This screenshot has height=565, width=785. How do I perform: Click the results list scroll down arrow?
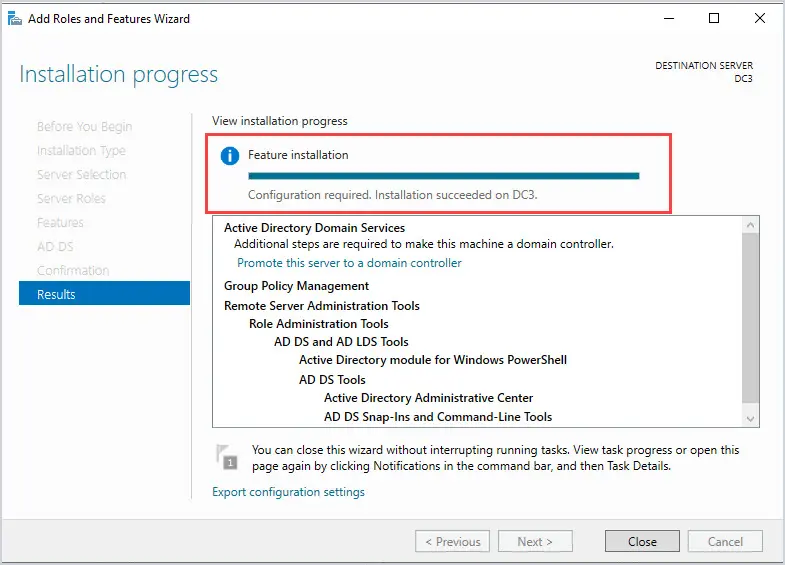750,419
